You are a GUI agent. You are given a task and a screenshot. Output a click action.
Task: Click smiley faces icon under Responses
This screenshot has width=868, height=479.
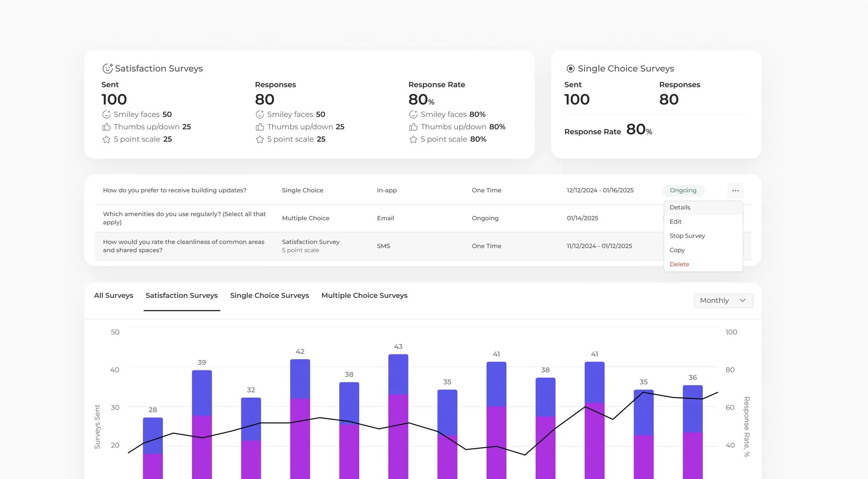point(260,115)
